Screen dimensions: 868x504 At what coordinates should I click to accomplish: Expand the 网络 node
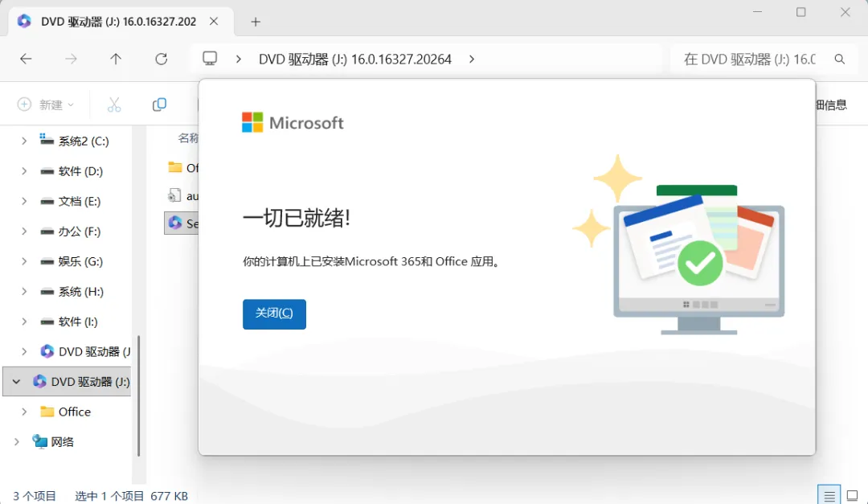16,442
